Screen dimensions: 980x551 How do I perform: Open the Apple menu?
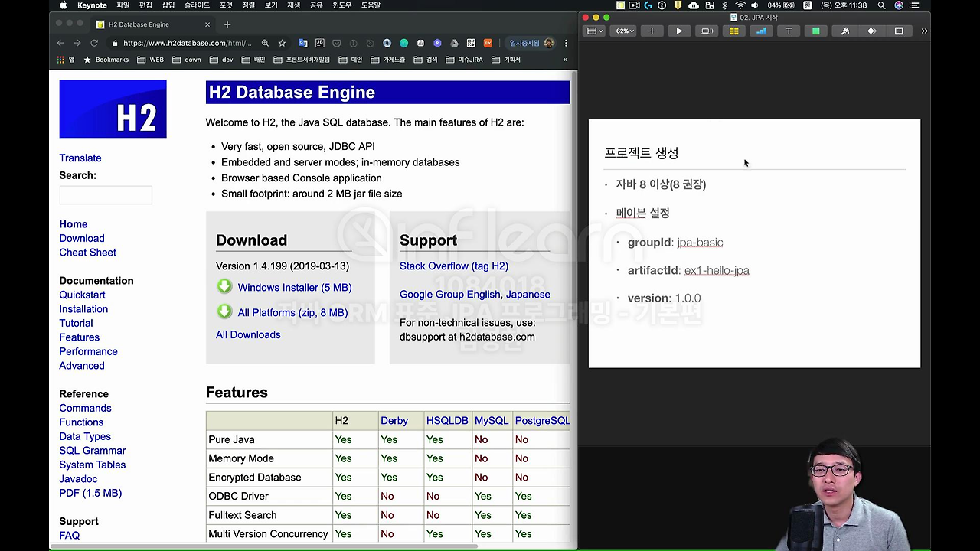64,5
